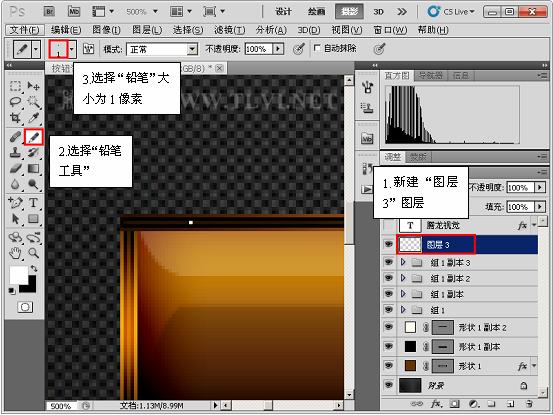Select the Dodge tool
Viewport: 553px width, 415px height.
point(34,184)
